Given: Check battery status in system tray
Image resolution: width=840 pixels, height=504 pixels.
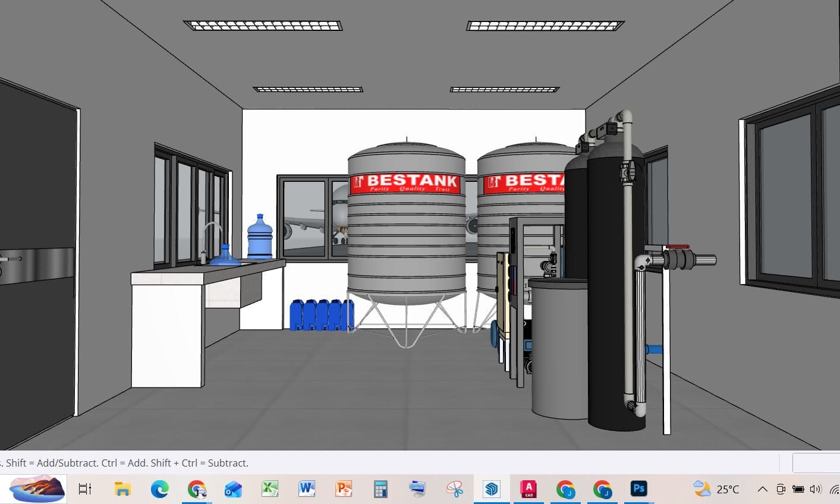Looking at the screenshot, I should click(x=798, y=489).
